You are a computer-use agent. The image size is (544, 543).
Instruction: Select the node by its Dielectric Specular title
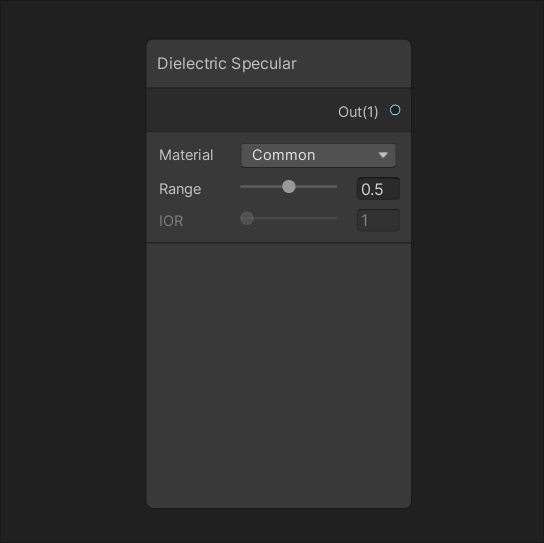click(227, 63)
